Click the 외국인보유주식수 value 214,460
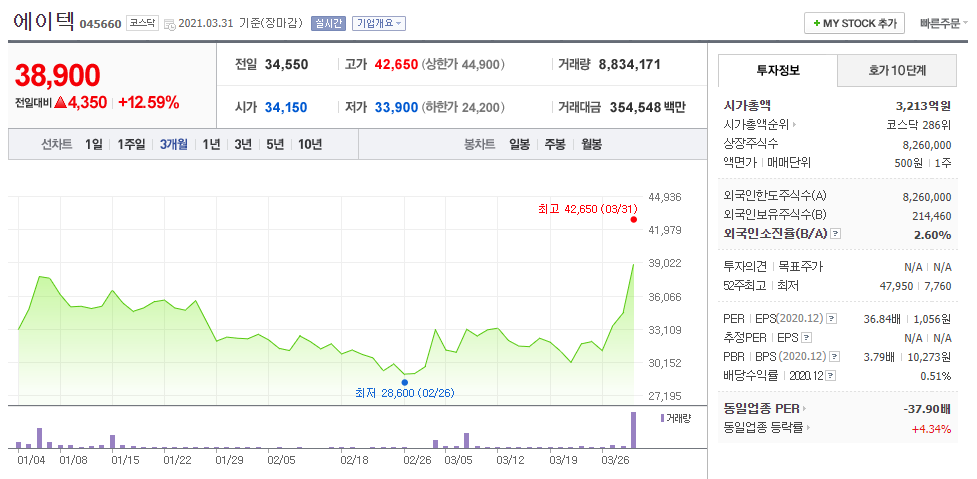 click(932, 216)
